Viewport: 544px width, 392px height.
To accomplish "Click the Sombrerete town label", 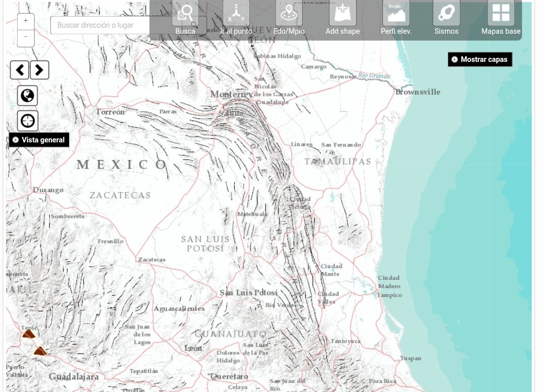I will [68, 216].
